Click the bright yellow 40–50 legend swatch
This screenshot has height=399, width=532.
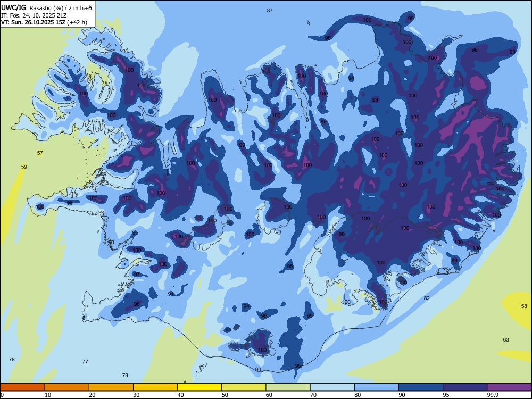(x=199, y=387)
